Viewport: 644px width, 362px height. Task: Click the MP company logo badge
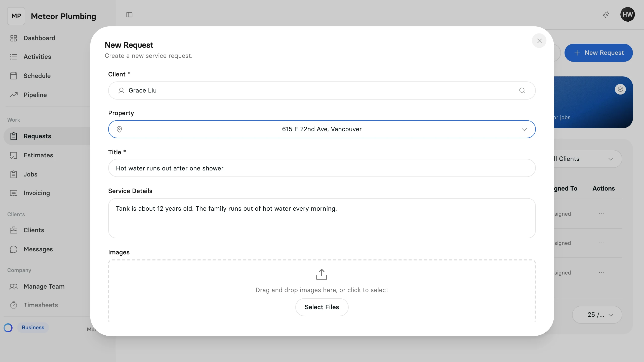point(16,16)
